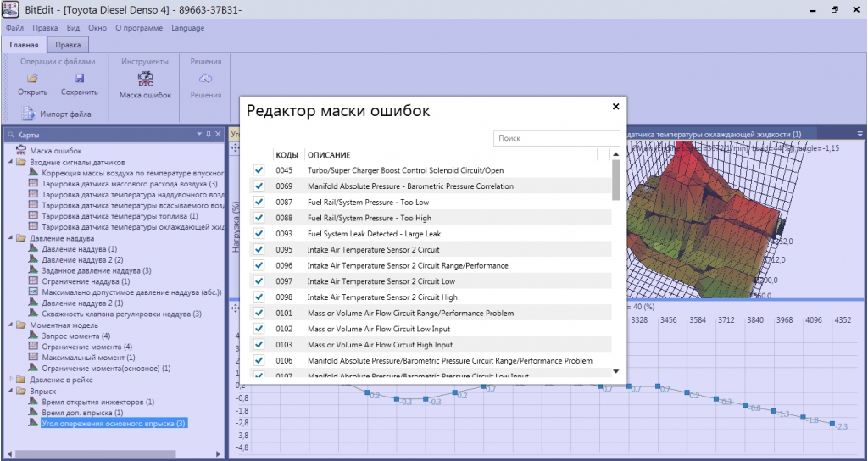Uncheck code 0069 Manifold Absolute Pressure
The image size is (868, 461).
coord(259,186)
